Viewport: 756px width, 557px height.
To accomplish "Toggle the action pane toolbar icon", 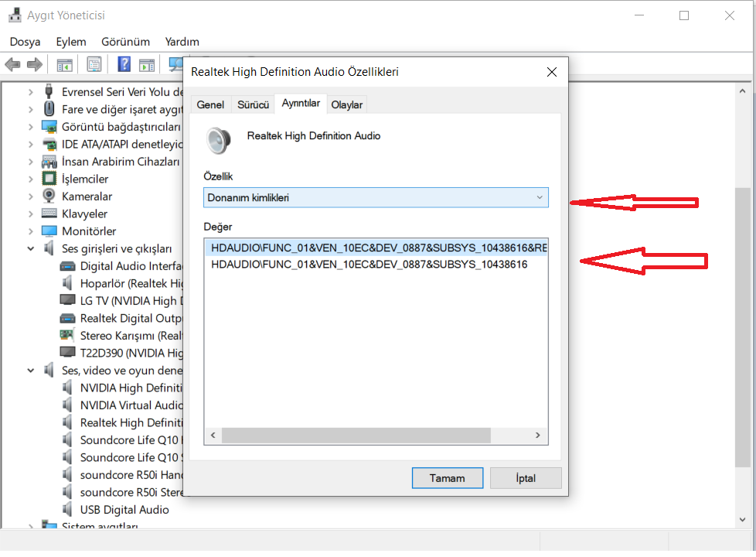I will click(147, 64).
